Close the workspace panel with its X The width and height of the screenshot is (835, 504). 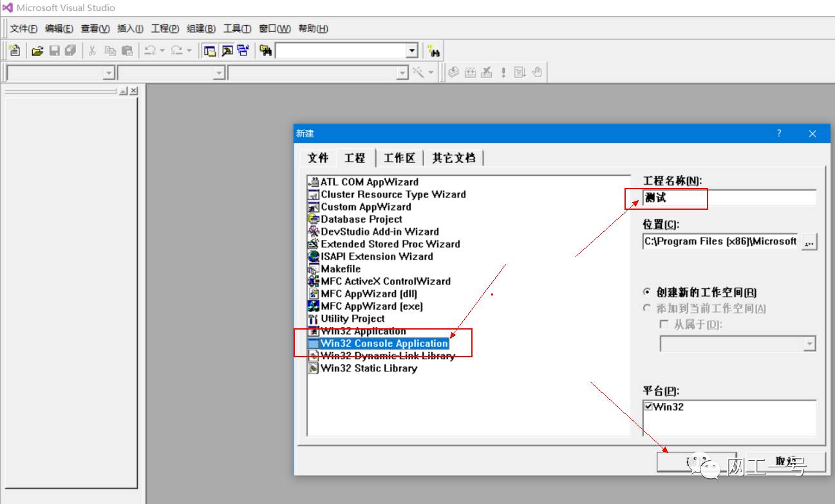click(133, 91)
